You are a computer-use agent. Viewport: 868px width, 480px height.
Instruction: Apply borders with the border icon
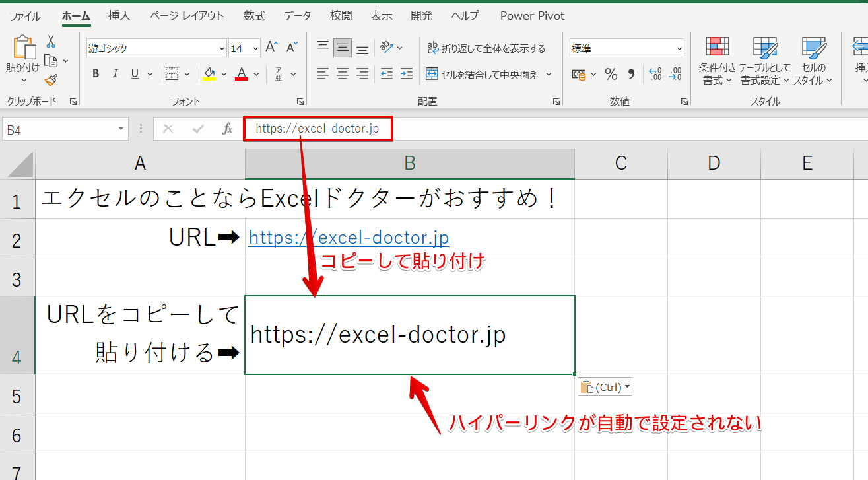[x=172, y=73]
